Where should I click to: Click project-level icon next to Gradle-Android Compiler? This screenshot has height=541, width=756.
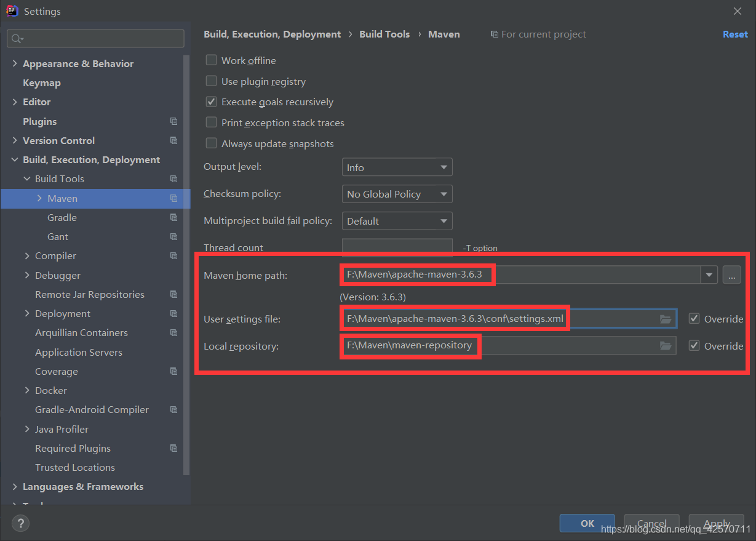click(x=174, y=409)
